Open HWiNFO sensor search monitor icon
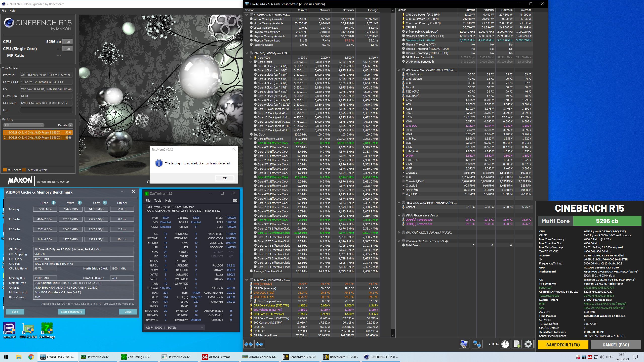 464,344
